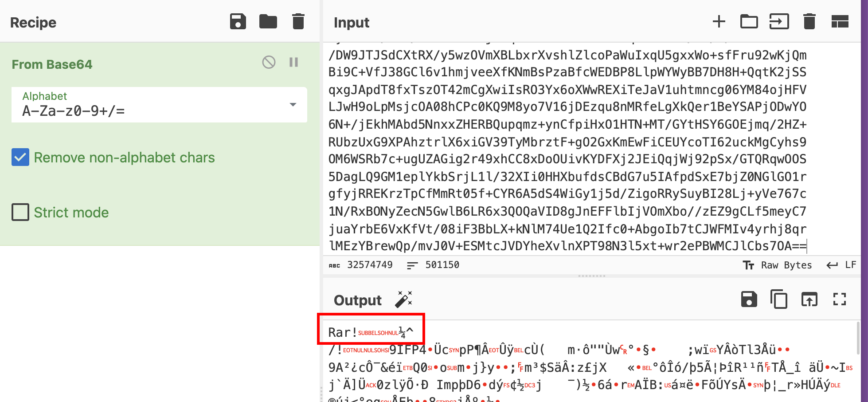The height and width of the screenshot is (402, 868).
Task: Maximise the output pane
Action: click(840, 300)
